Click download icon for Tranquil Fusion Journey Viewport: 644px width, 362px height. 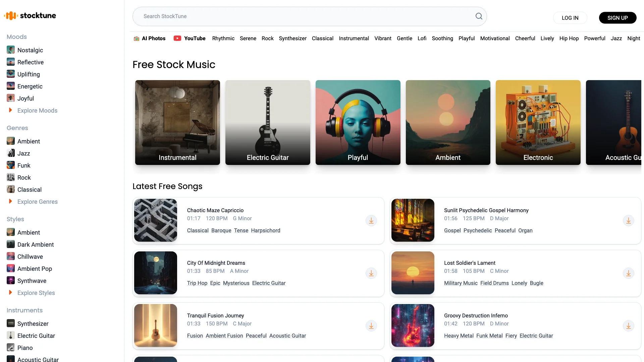(371, 326)
